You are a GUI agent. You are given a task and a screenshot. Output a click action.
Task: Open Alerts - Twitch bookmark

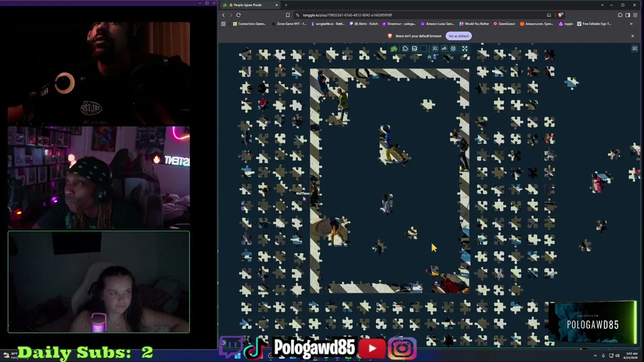click(364, 24)
